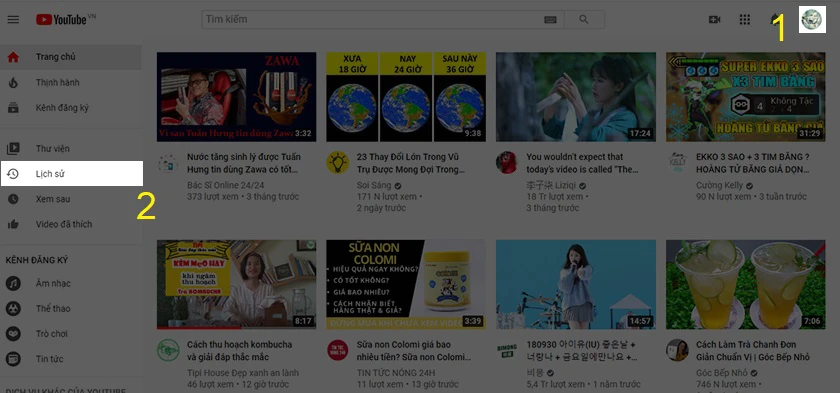Click the thumbs-up icon beside Video đã thích
The height and width of the screenshot is (393, 840).
coord(13,224)
